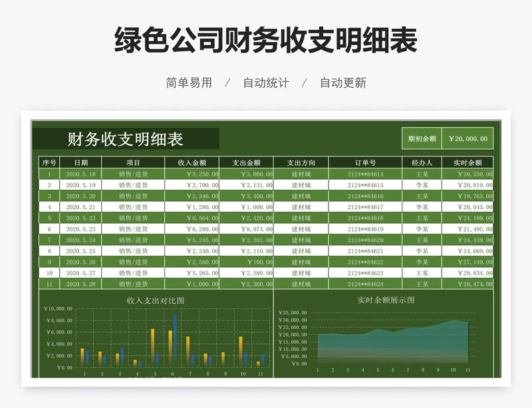The width and height of the screenshot is (532, 408).
Task: Select 经办人 cell in row 2020.5.21
Action: [422, 207]
